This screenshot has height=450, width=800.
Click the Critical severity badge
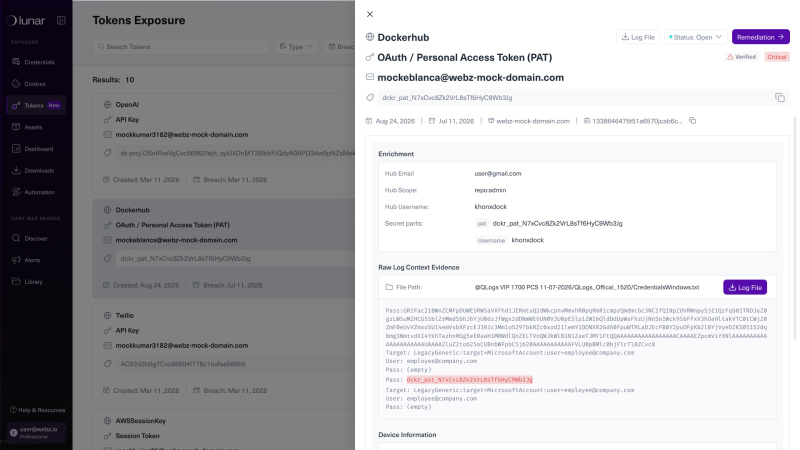click(x=777, y=57)
